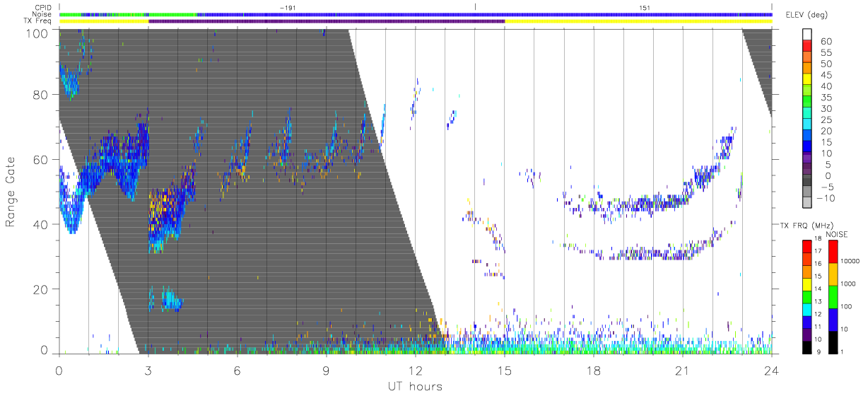
Task: Click the Range Gate tick label "60"
Action: coord(40,159)
